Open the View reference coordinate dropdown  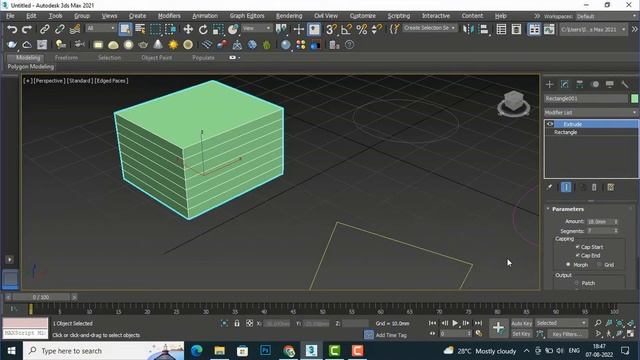pos(256,28)
